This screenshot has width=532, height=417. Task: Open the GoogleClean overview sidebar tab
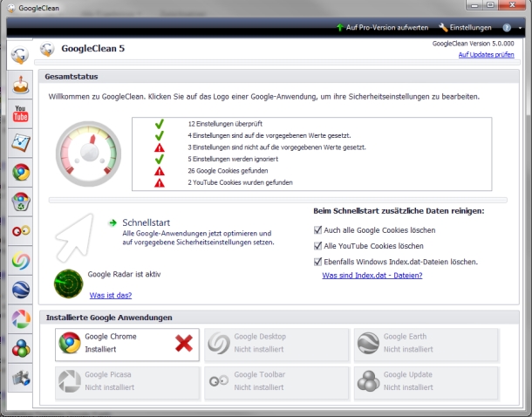tap(20, 55)
